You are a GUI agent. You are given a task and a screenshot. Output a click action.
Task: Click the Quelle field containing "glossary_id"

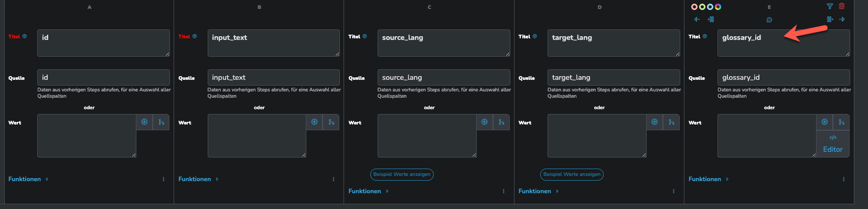[784, 77]
